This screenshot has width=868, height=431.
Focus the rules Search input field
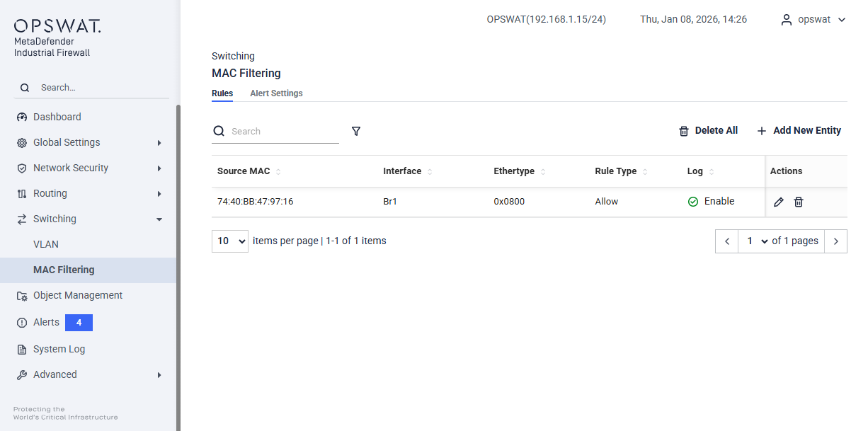click(x=283, y=132)
